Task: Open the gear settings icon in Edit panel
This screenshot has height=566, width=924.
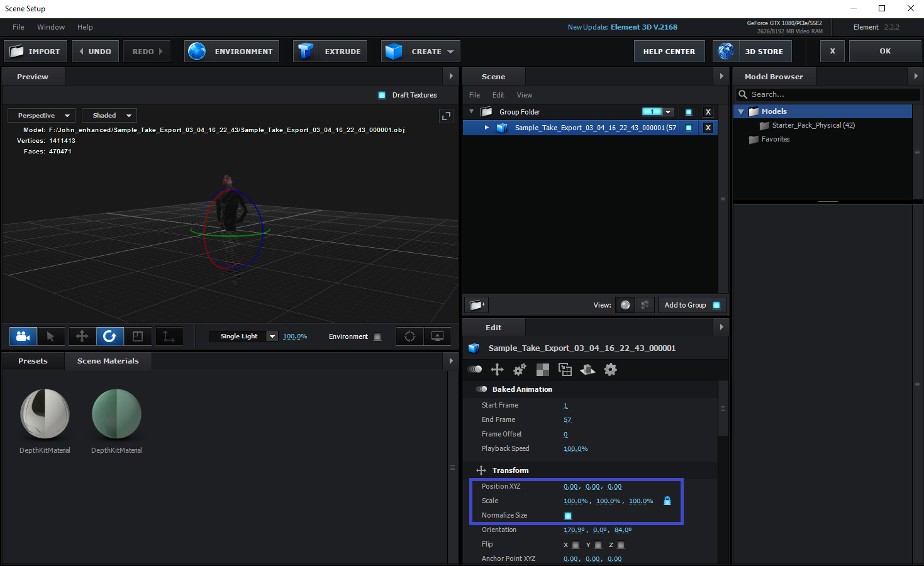Action: coord(610,370)
